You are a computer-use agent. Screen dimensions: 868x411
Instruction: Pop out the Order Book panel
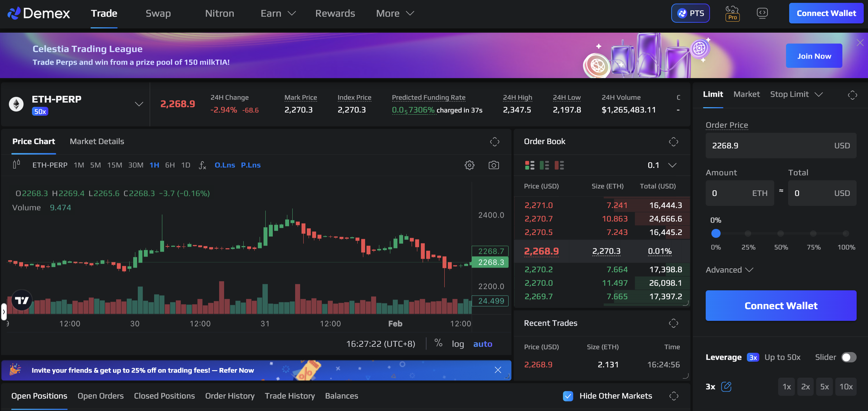(674, 142)
